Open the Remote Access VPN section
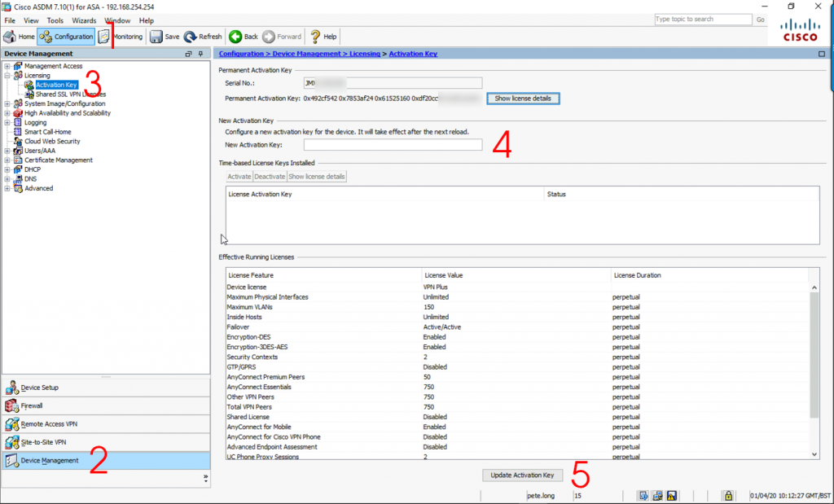The width and height of the screenshot is (834, 504). click(x=106, y=423)
